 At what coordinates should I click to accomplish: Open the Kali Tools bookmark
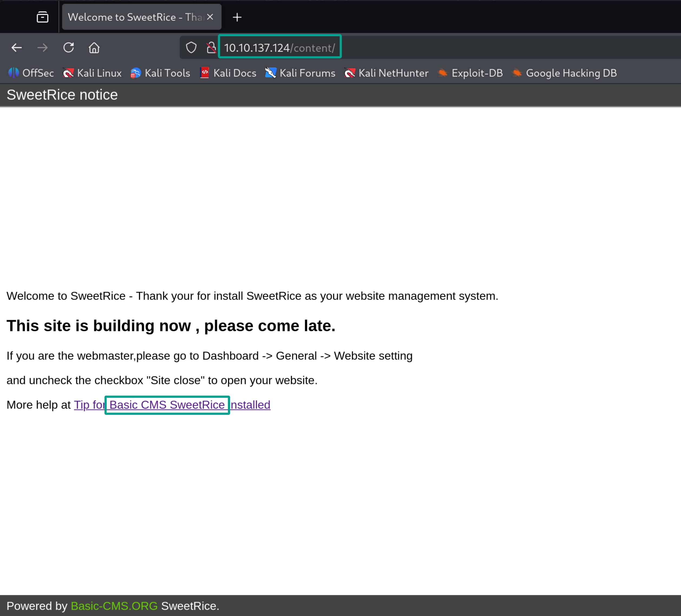pyautogui.click(x=161, y=73)
